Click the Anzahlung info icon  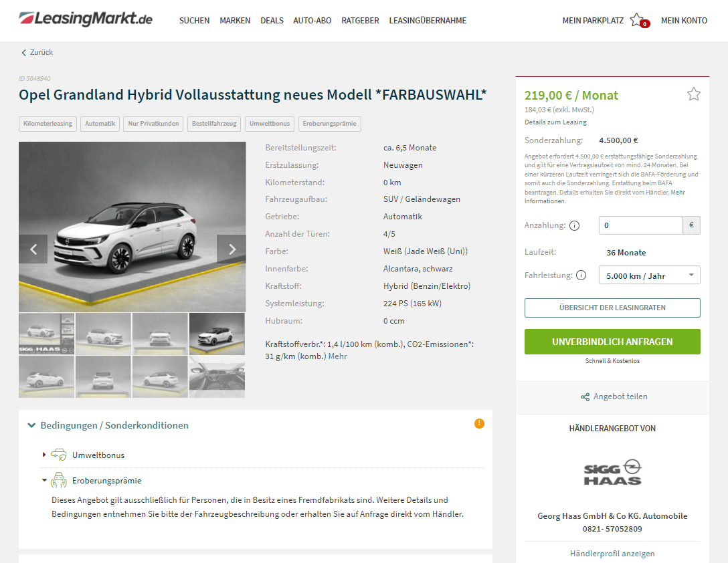(574, 226)
